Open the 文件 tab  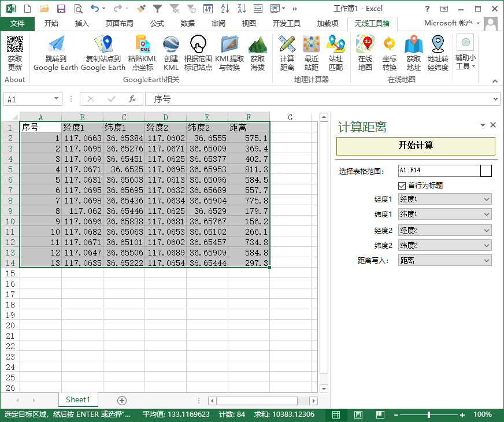point(17,24)
